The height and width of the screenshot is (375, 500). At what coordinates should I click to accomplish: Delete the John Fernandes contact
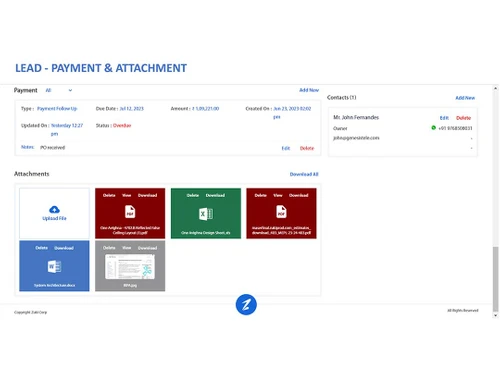click(463, 118)
